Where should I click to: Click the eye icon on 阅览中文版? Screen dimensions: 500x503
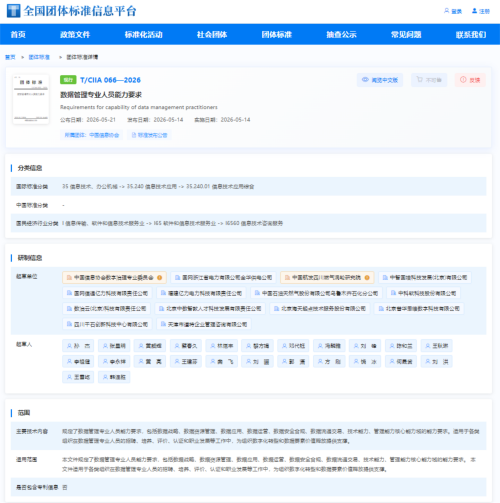365,80
